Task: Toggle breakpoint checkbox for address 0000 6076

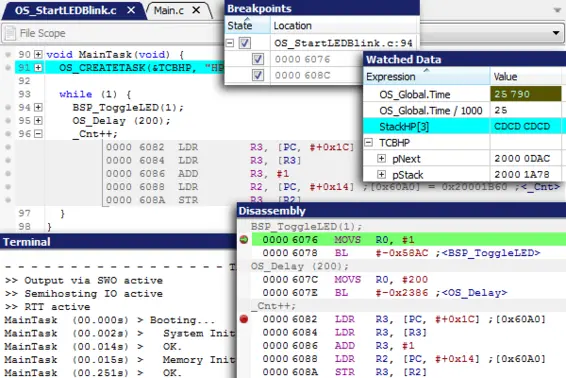Action: pyautogui.click(x=257, y=59)
